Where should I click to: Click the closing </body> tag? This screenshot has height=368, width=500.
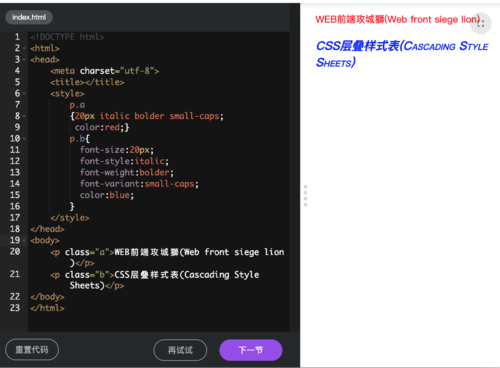coord(47,297)
